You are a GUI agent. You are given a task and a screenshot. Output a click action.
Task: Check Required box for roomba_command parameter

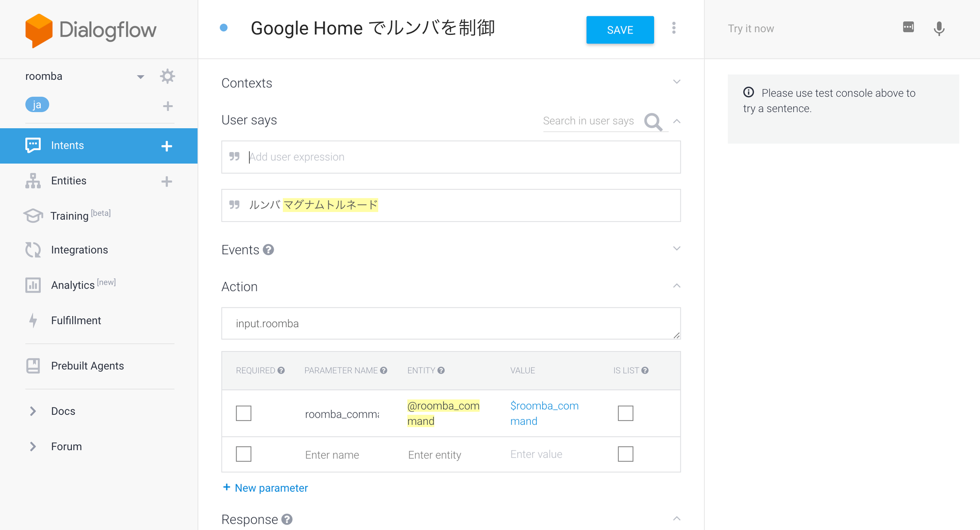click(x=244, y=413)
